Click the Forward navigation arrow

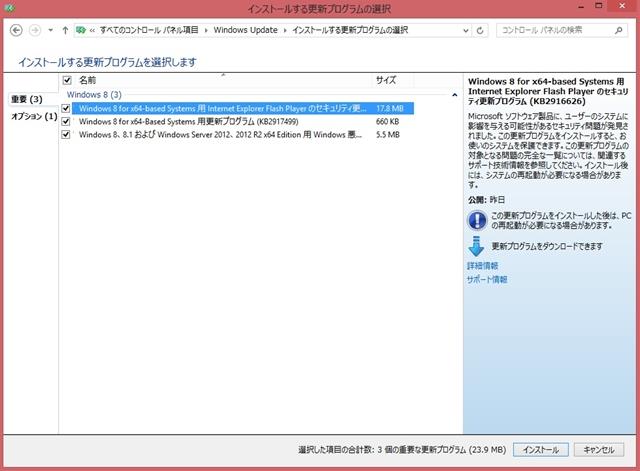(x=35, y=30)
